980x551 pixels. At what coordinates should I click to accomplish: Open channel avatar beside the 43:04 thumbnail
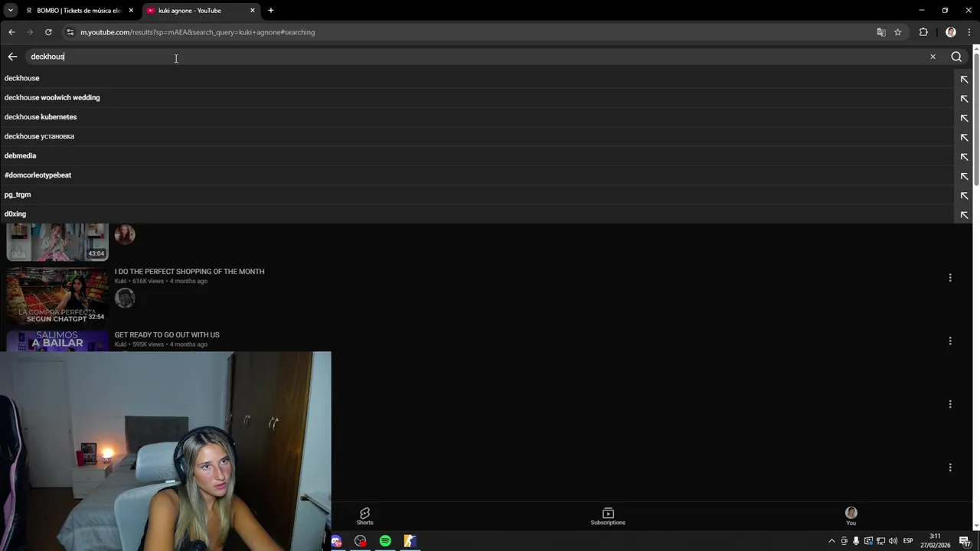click(x=125, y=234)
